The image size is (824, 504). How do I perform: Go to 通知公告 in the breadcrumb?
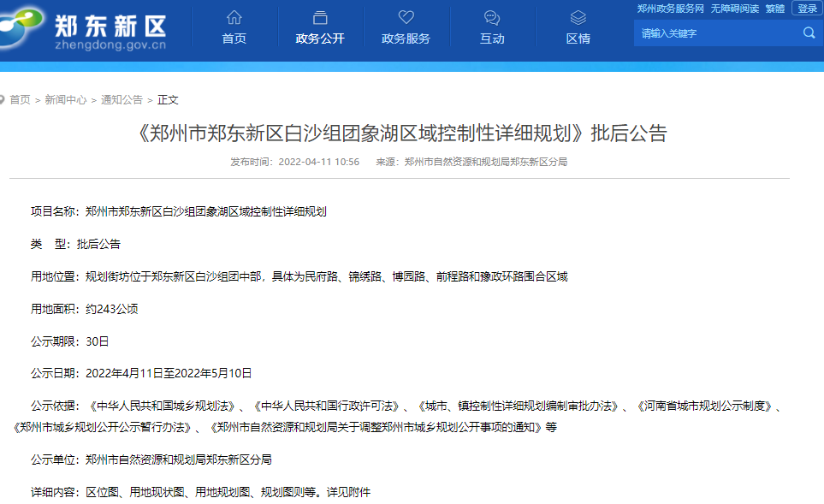pos(122,100)
